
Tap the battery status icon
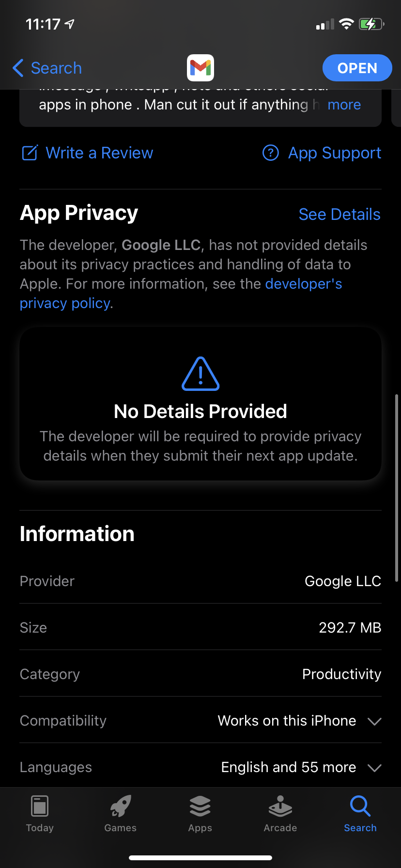pyautogui.click(x=371, y=24)
